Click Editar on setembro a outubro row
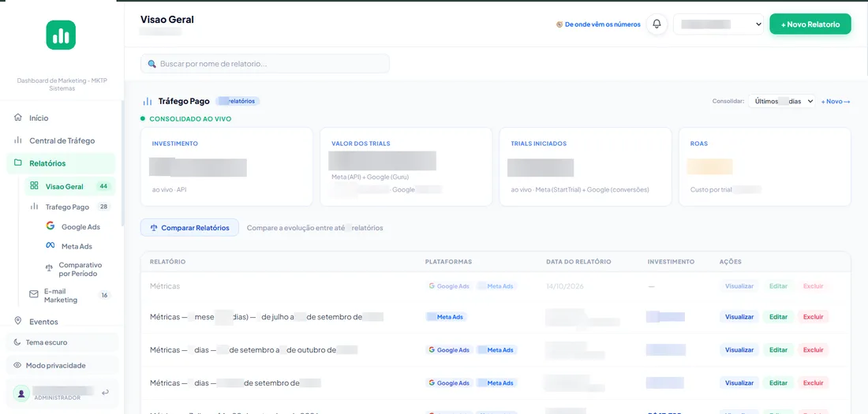The height and width of the screenshot is (414, 868). pyautogui.click(x=778, y=350)
